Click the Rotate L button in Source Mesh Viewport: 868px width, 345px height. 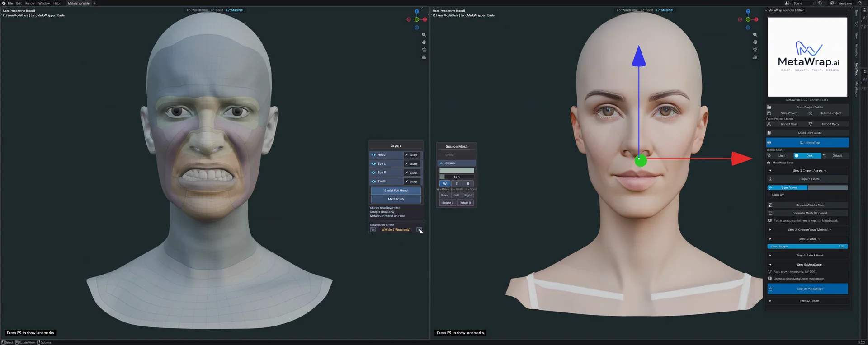448,203
